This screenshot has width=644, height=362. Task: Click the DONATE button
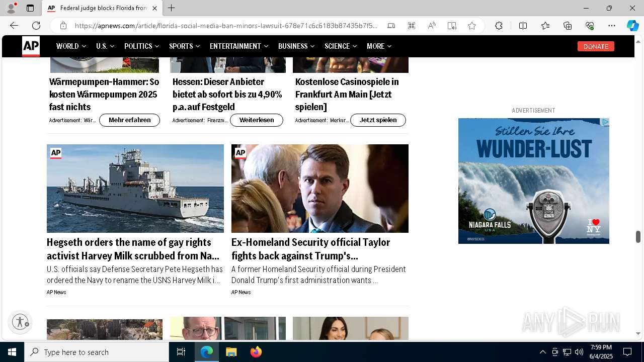pyautogui.click(x=596, y=46)
